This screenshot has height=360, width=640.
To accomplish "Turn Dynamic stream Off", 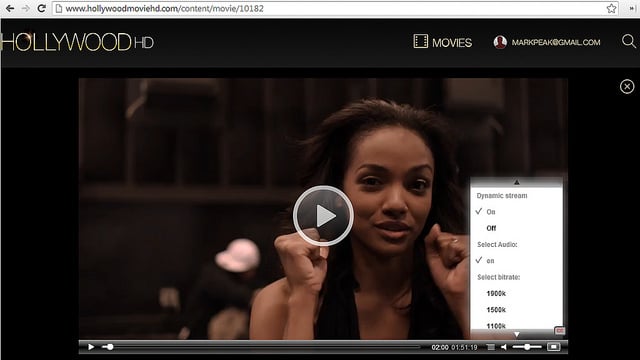I will point(491,228).
